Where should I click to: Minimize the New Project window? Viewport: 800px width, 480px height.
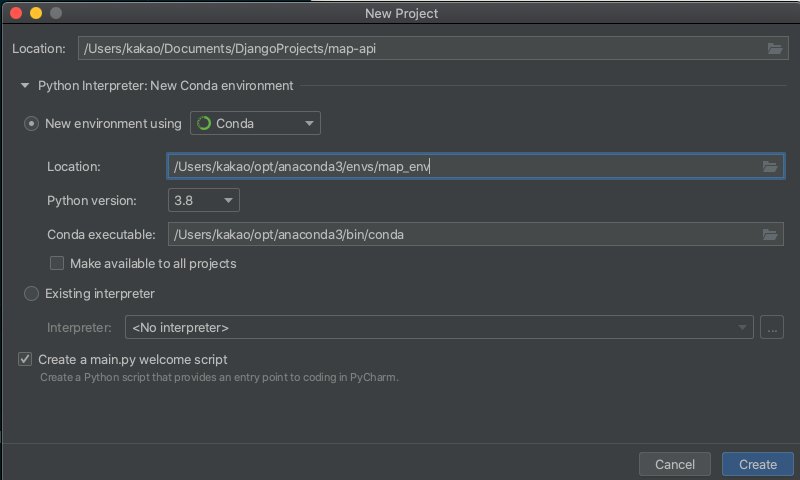point(36,13)
